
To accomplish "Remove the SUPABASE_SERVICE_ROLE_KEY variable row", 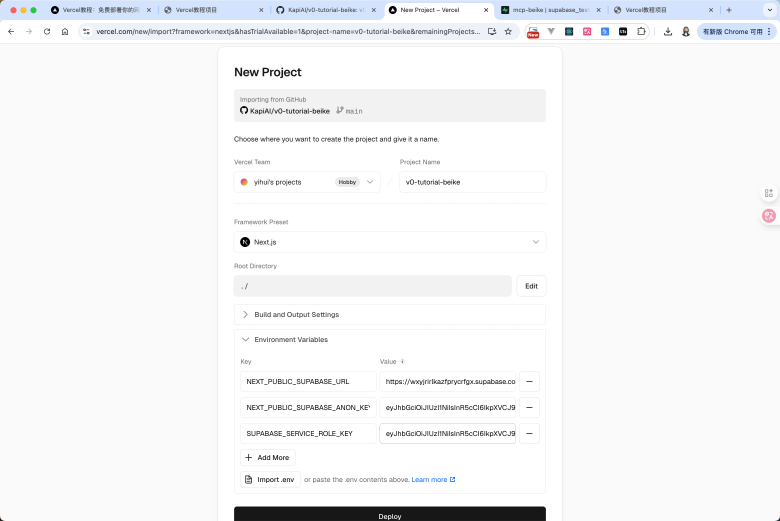I will pos(529,433).
